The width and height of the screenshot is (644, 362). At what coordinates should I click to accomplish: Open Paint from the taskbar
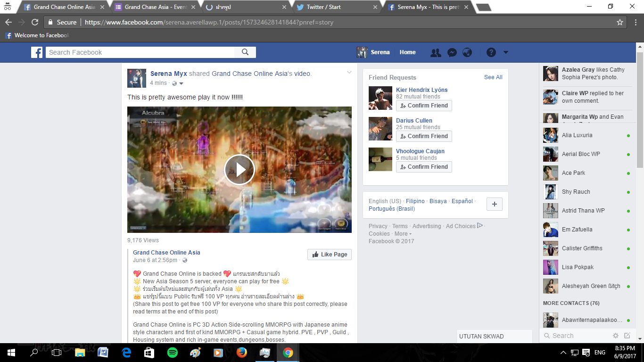tap(196, 353)
